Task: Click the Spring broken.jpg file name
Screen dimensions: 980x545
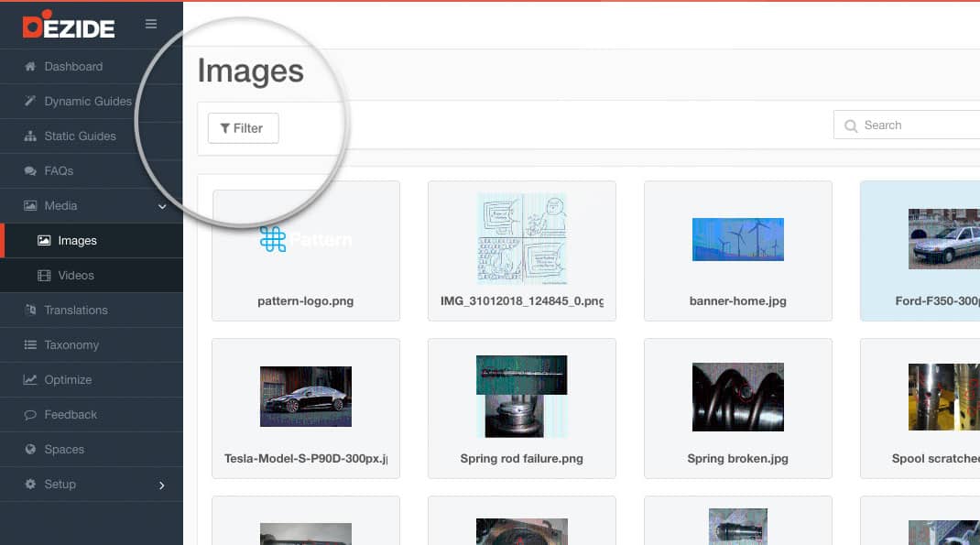Action: click(x=738, y=459)
